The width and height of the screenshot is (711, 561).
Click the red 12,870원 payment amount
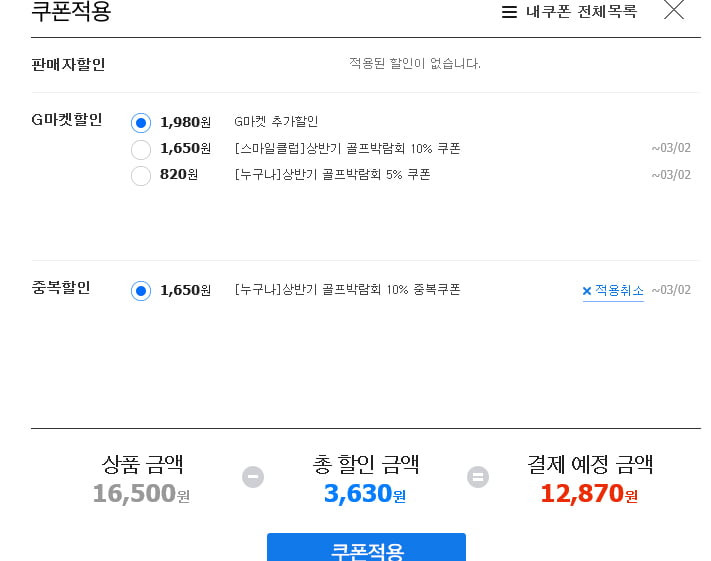pos(589,493)
